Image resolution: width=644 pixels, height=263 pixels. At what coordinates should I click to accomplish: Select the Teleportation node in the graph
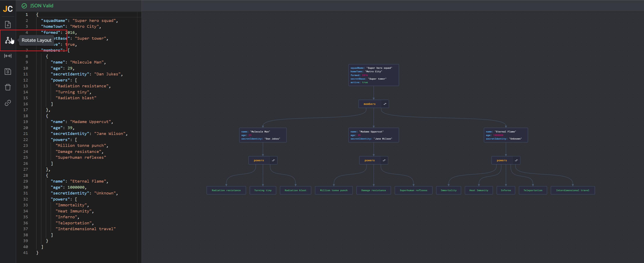click(x=533, y=190)
